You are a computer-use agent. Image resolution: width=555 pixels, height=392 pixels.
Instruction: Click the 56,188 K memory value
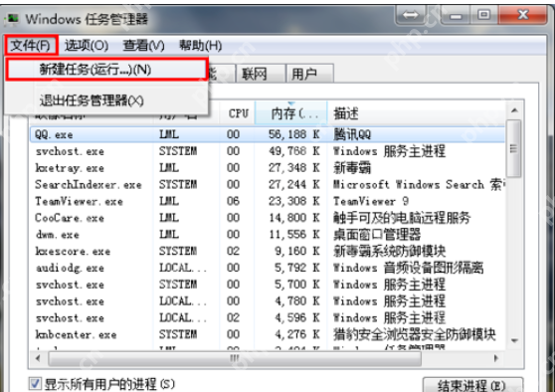[294, 134]
